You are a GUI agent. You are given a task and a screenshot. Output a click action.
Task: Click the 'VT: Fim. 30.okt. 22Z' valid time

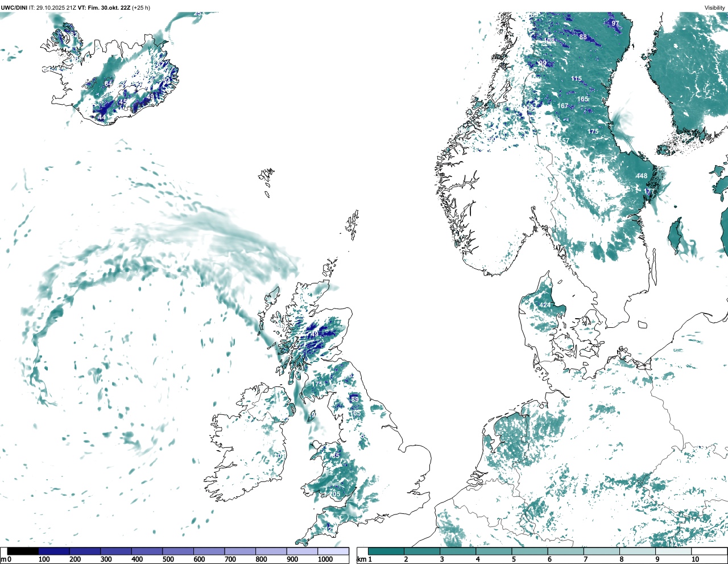tap(104, 7)
